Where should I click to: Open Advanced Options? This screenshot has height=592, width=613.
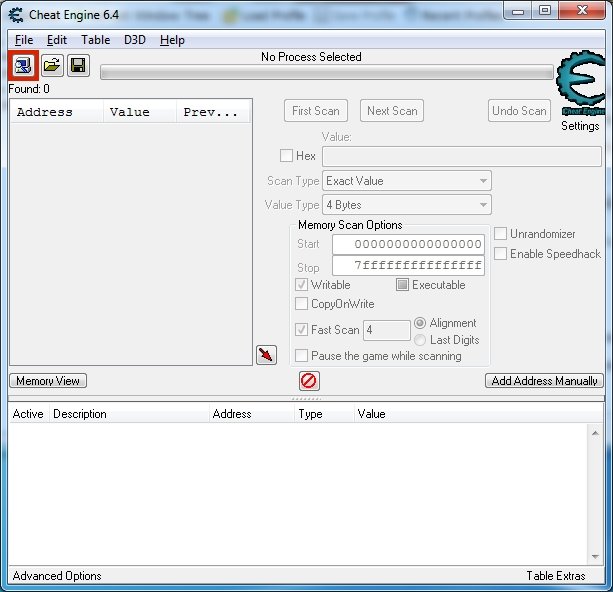[57, 576]
